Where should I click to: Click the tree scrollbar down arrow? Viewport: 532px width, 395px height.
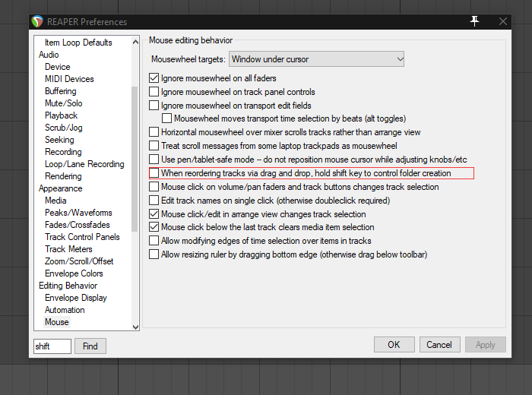coord(135,327)
